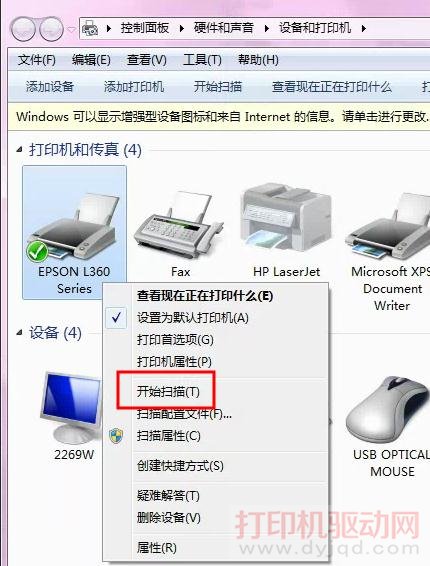Expand the arrow after 控制面板 in breadcrumb
The height and width of the screenshot is (566, 430).
coord(182,28)
